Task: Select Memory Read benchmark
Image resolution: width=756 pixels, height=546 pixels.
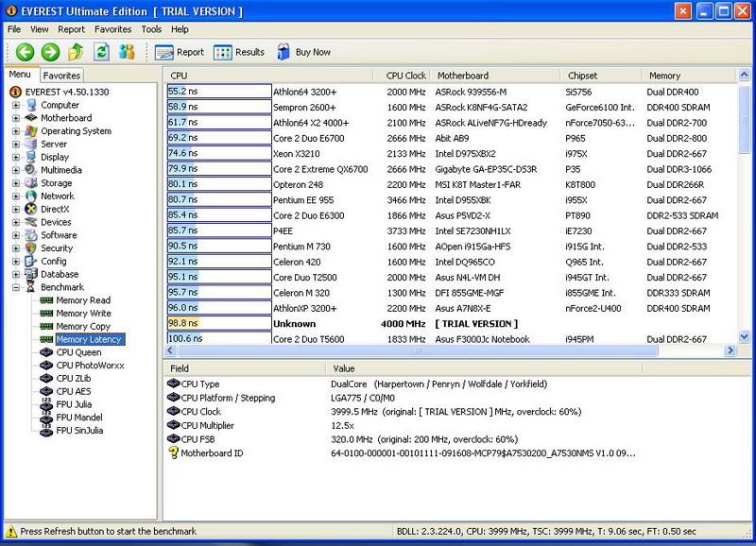Action: pos(83,300)
